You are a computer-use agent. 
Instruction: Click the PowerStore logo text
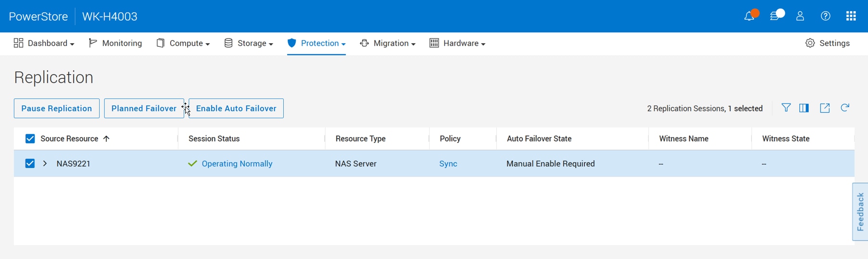pyautogui.click(x=38, y=16)
